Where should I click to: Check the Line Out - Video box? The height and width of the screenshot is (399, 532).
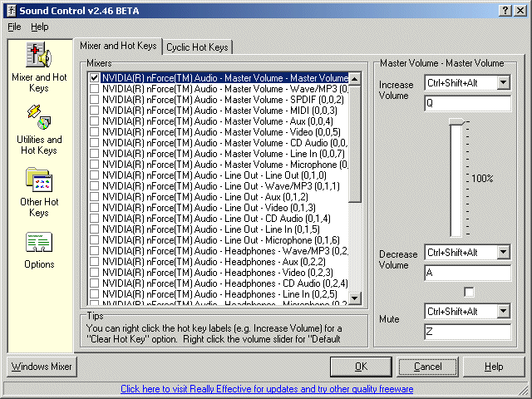click(x=94, y=208)
